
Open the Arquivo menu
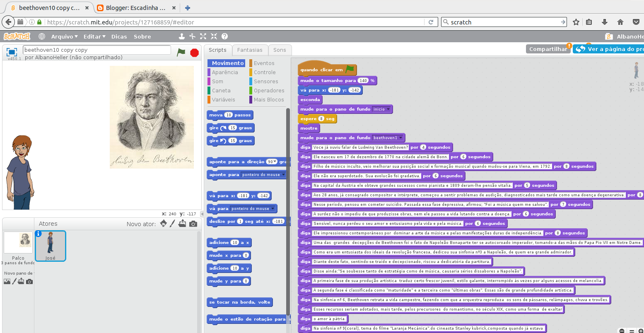coord(65,36)
